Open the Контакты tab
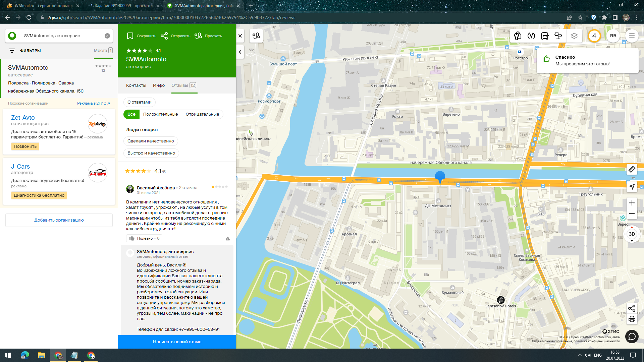The image size is (644, 362). (x=136, y=85)
